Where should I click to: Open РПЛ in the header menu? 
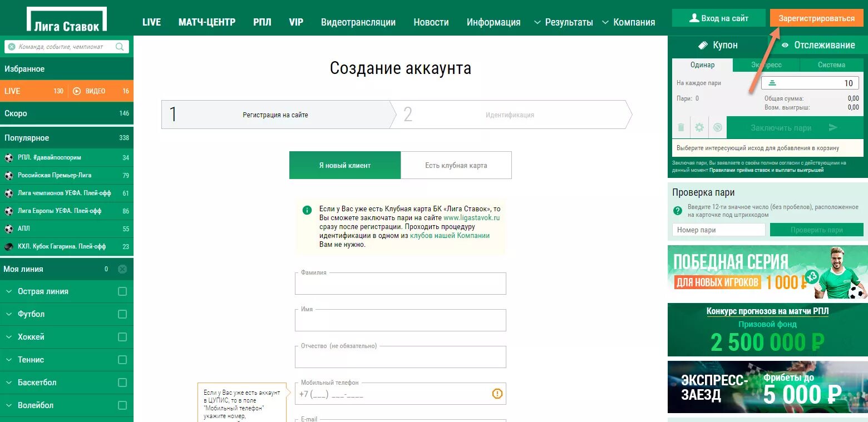263,22
